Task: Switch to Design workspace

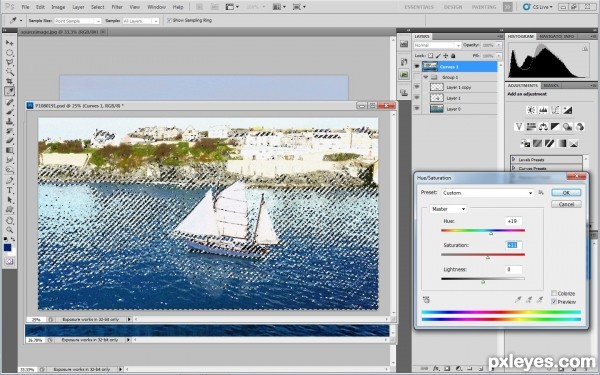Action: click(x=453, y=7)
